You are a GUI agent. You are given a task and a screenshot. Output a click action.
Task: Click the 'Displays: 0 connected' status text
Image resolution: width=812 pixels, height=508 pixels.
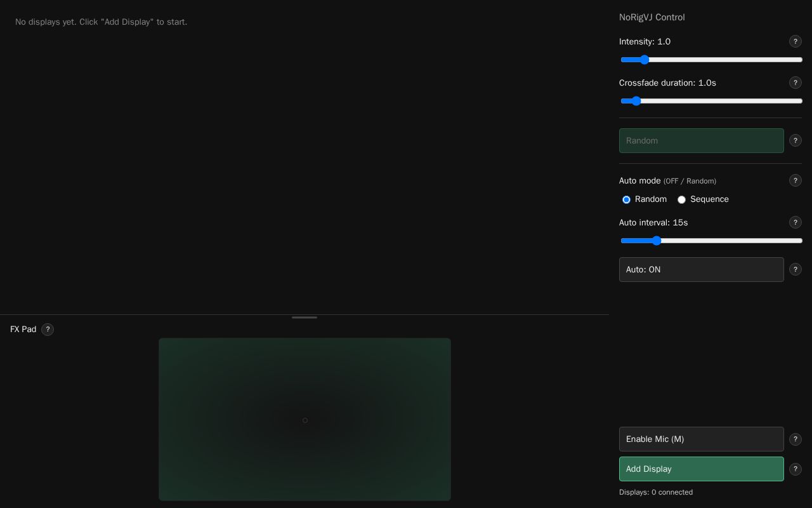656,492
